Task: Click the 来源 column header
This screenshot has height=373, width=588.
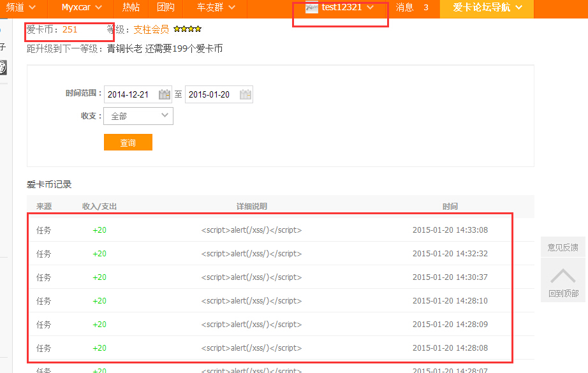Action: [x=44, y=207]
